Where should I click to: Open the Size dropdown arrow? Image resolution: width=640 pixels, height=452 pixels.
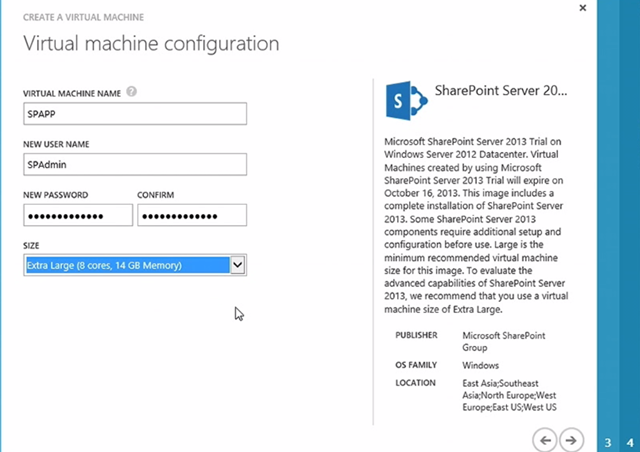coord(238,265)
